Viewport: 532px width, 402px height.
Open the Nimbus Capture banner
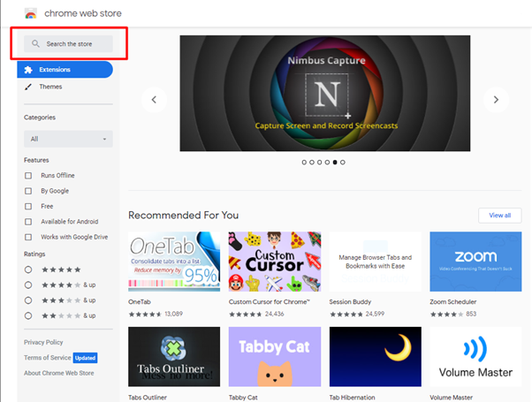coord(325,94)
